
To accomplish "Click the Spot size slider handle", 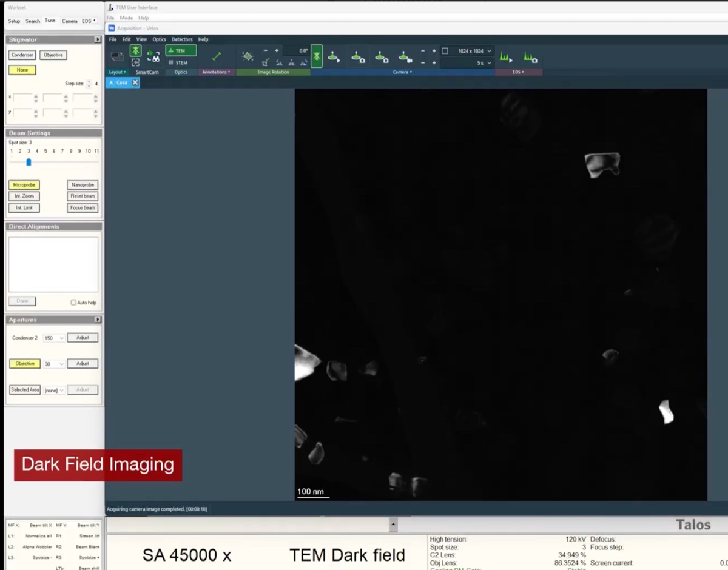I will click(29, 162).
